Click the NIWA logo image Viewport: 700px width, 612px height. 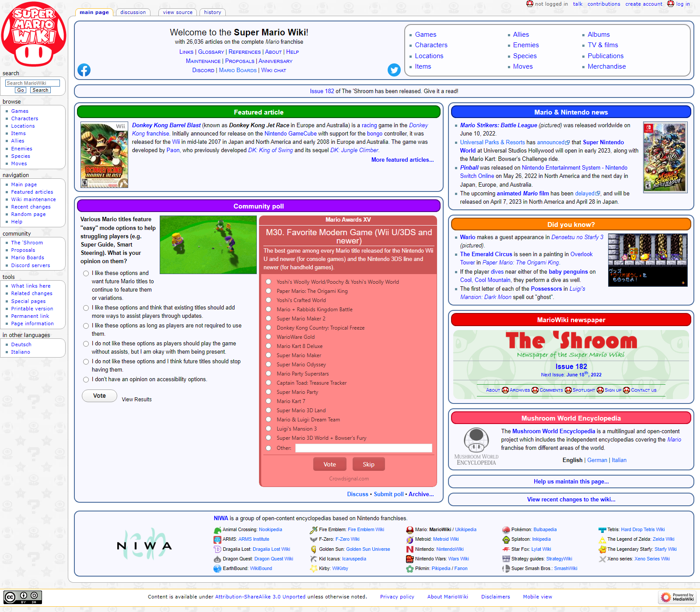tap(144, 545)
